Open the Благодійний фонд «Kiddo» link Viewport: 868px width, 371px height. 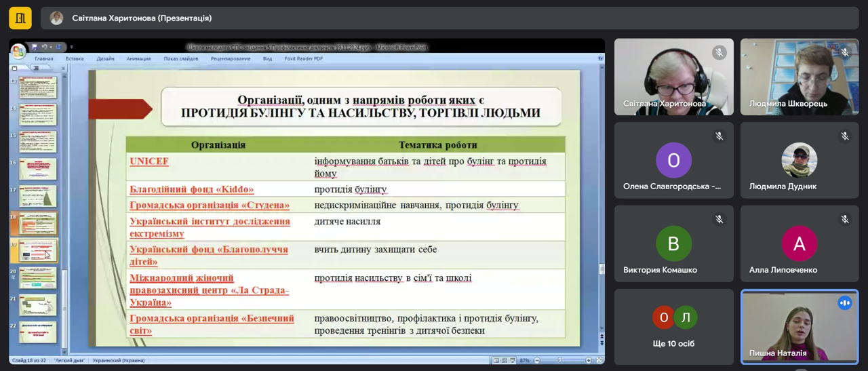point(192,189)
